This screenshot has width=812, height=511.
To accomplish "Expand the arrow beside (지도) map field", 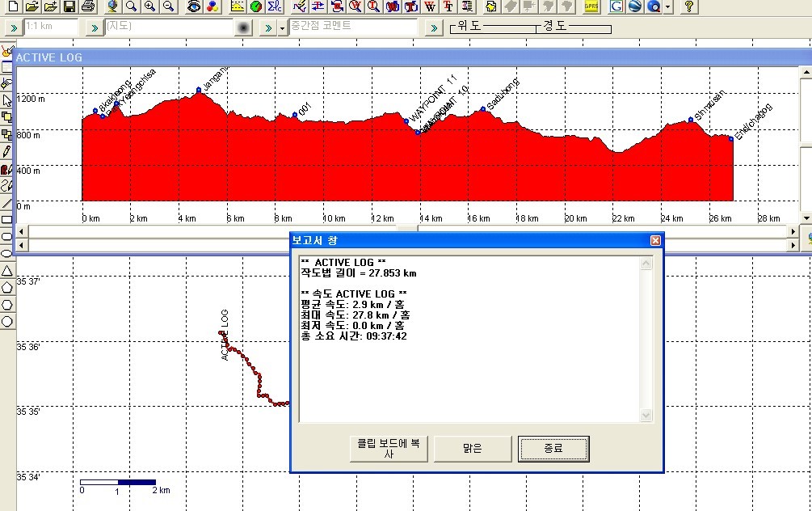I will [x=95, y=28].
